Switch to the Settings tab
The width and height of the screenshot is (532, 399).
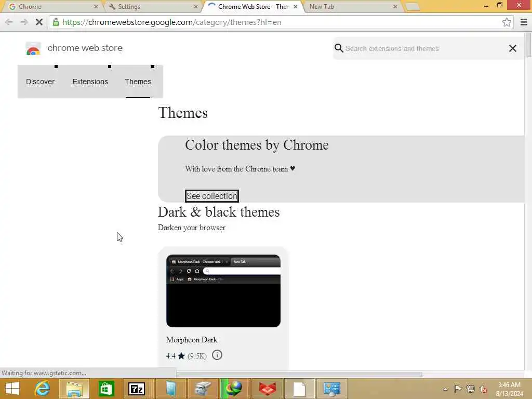click(x=153, y=7)
